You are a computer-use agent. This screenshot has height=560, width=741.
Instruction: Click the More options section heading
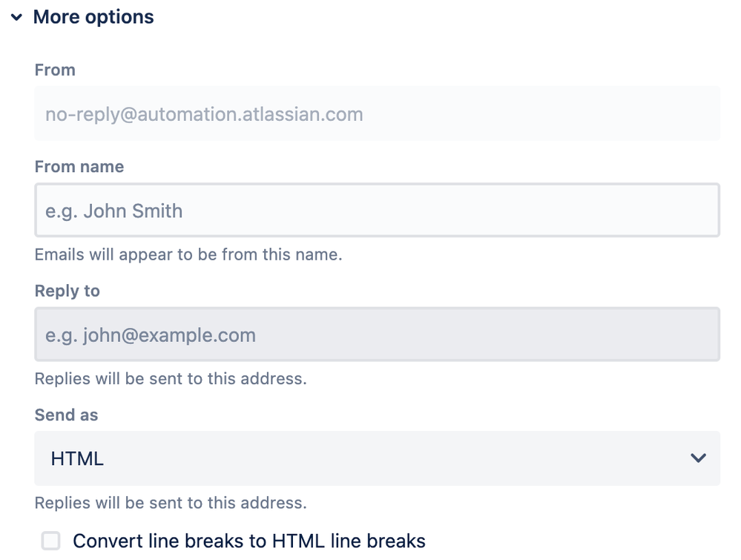(x=93, y=18)
